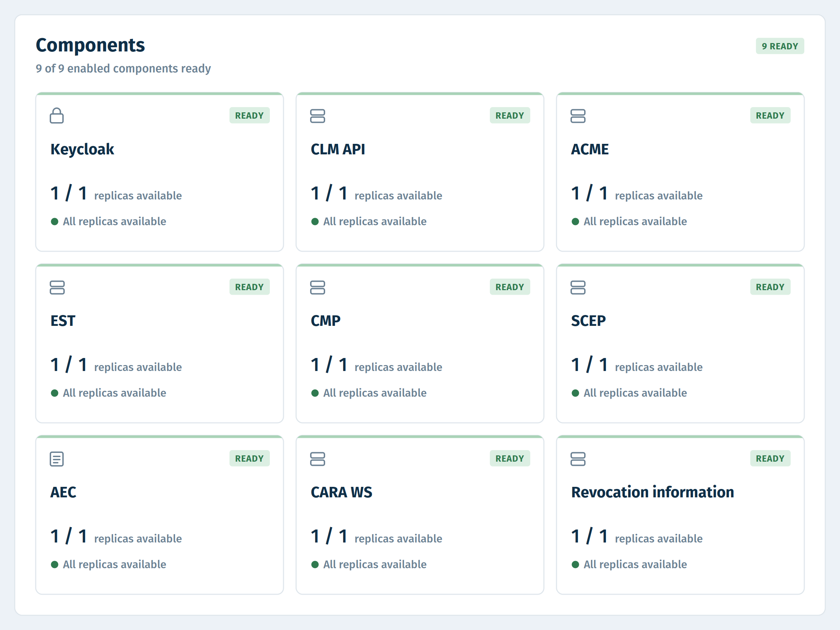Click 'replicas available' label on CARA WS card

(398, 539)
